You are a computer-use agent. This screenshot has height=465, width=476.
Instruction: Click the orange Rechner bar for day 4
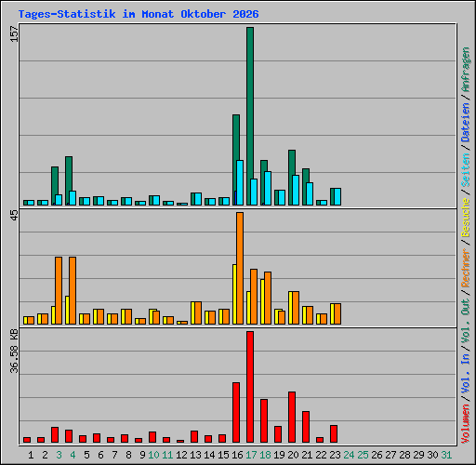click(x=73, y=291)
